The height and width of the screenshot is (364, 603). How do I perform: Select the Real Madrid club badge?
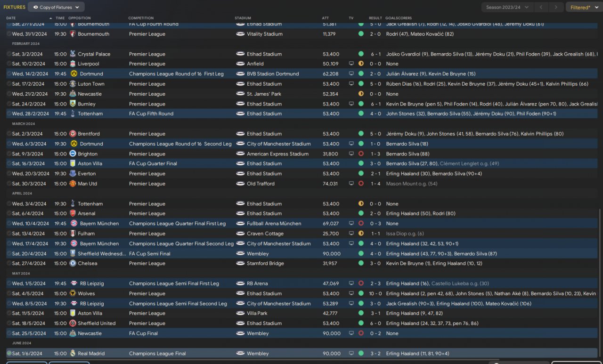coord(73,354)
